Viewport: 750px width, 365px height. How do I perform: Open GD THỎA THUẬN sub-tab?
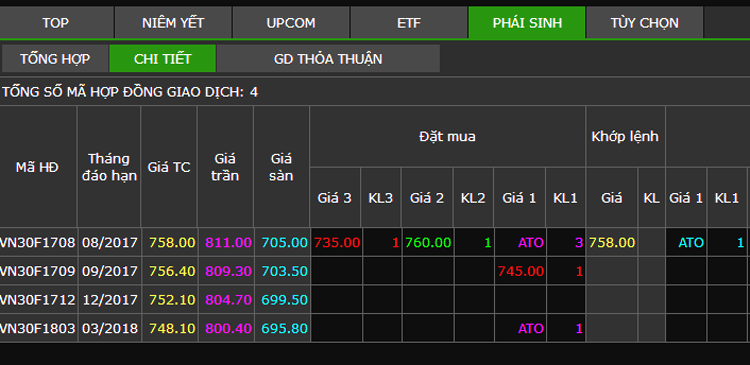[328, 58]
